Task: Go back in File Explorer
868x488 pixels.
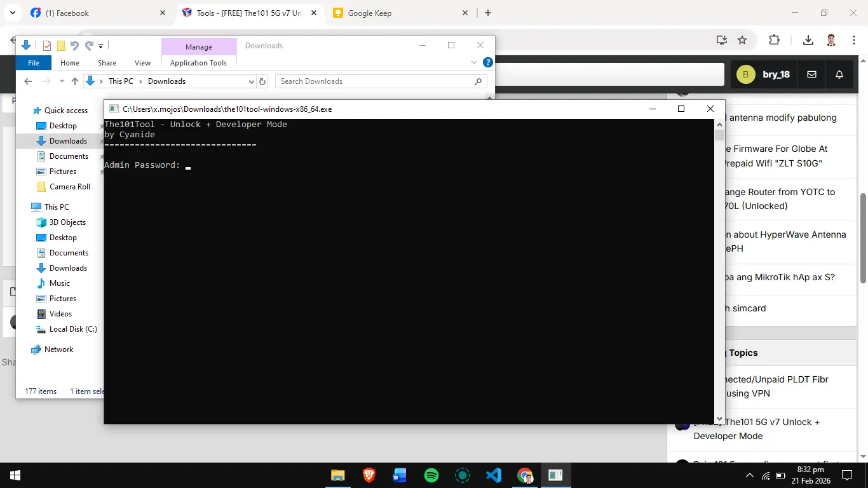Action: click(28, 81)
